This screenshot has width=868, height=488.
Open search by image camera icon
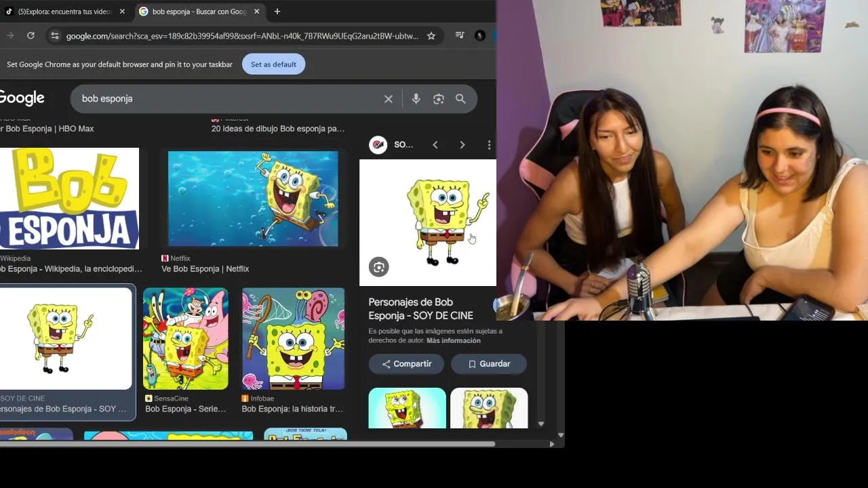coord(439,99)
